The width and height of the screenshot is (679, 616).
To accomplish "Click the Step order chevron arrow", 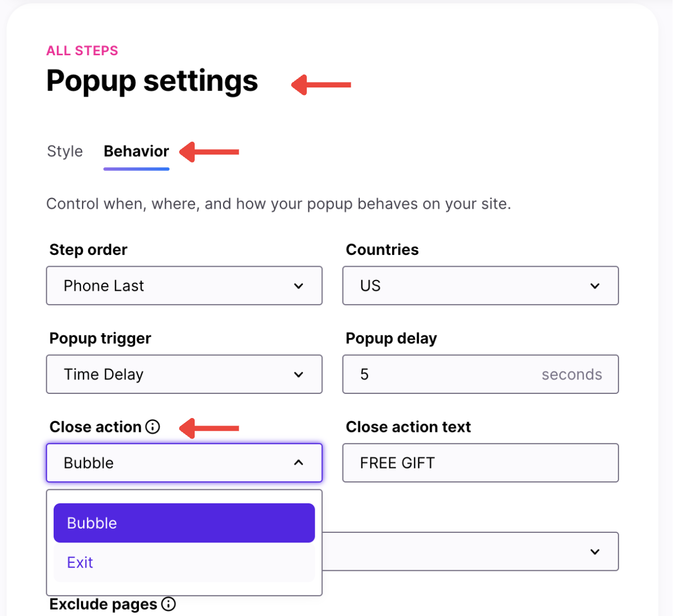I will click(299, 286).
